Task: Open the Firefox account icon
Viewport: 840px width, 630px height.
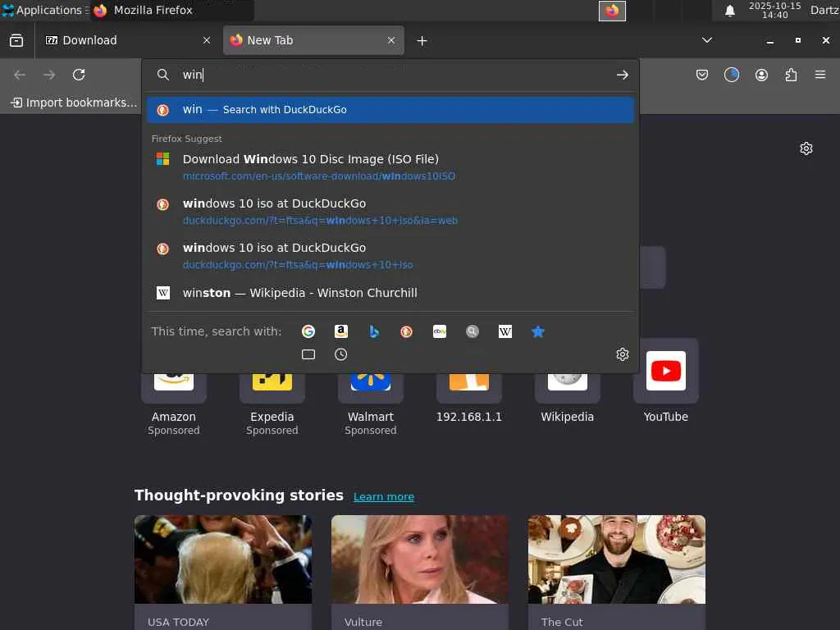Action: pos(761,75)
